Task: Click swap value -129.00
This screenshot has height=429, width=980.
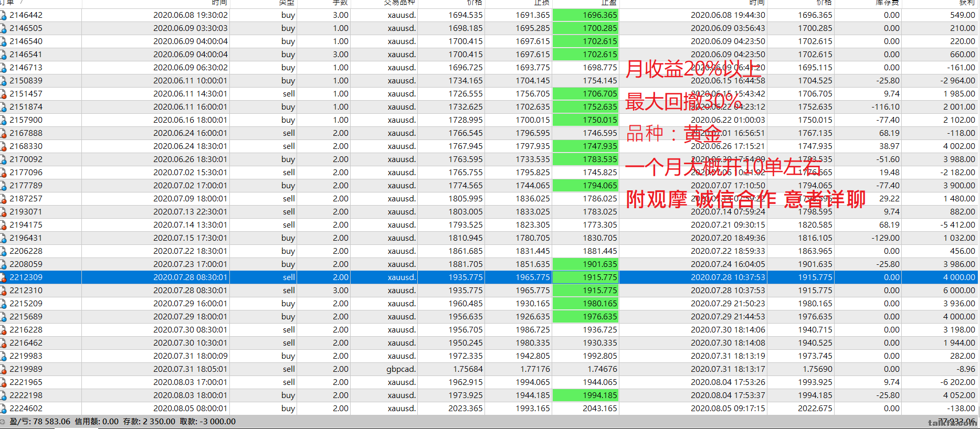Action: [x=886, y=238]
